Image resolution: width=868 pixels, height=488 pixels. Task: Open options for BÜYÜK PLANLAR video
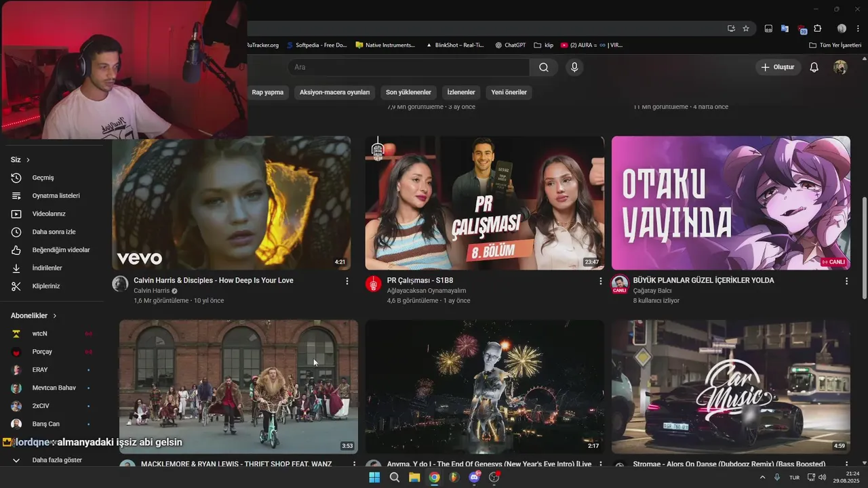(x=846, y=281)
